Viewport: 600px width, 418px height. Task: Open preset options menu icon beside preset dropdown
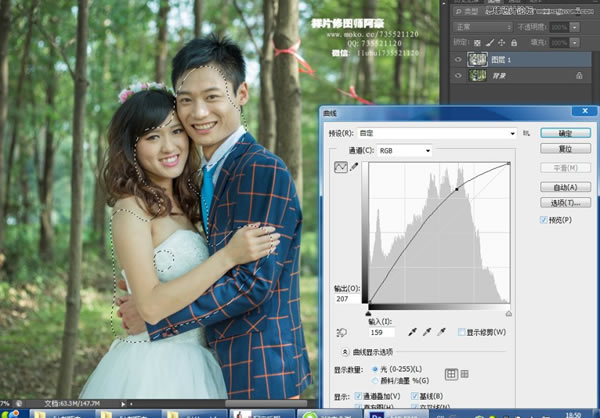tap(527, 133)
